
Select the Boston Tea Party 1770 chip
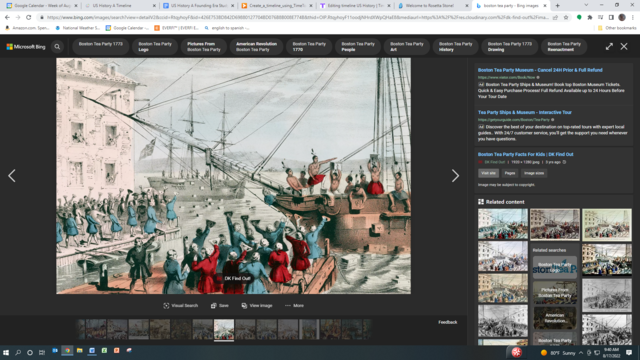click(x=309, y=47)
